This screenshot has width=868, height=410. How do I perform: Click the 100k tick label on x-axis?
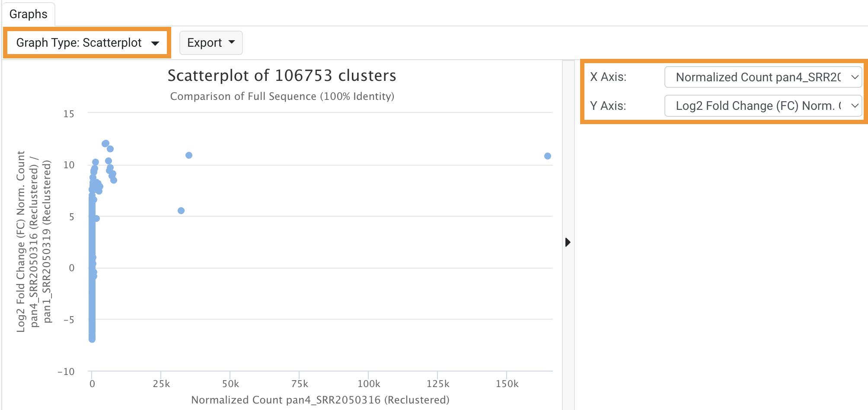pos(369,384)
